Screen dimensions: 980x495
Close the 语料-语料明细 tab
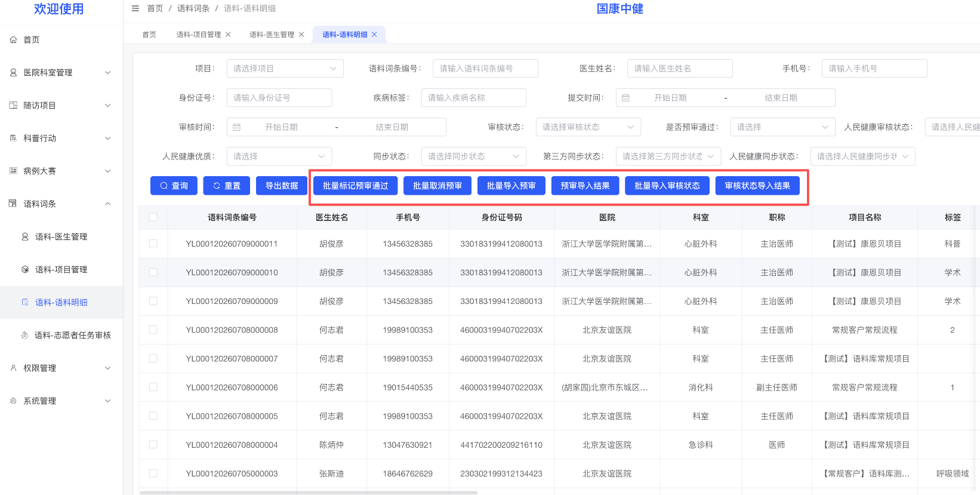tap(374, 35)
